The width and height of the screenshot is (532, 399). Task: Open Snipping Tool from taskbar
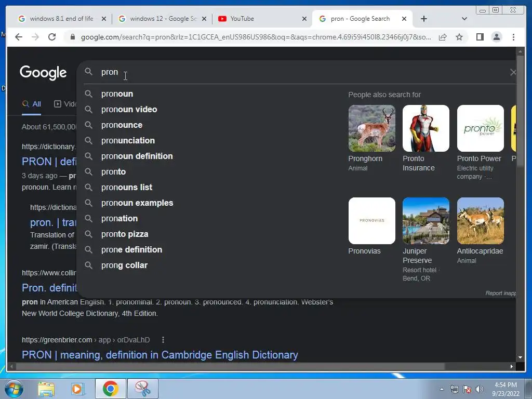[143, 389]
